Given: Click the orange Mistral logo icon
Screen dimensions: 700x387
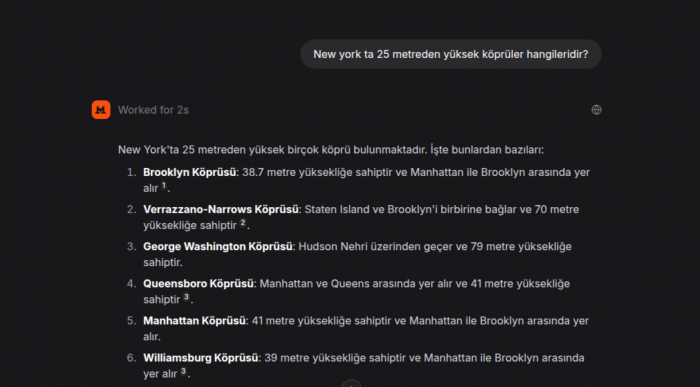Looking at the screenshot, I should (x=101, y=110).
